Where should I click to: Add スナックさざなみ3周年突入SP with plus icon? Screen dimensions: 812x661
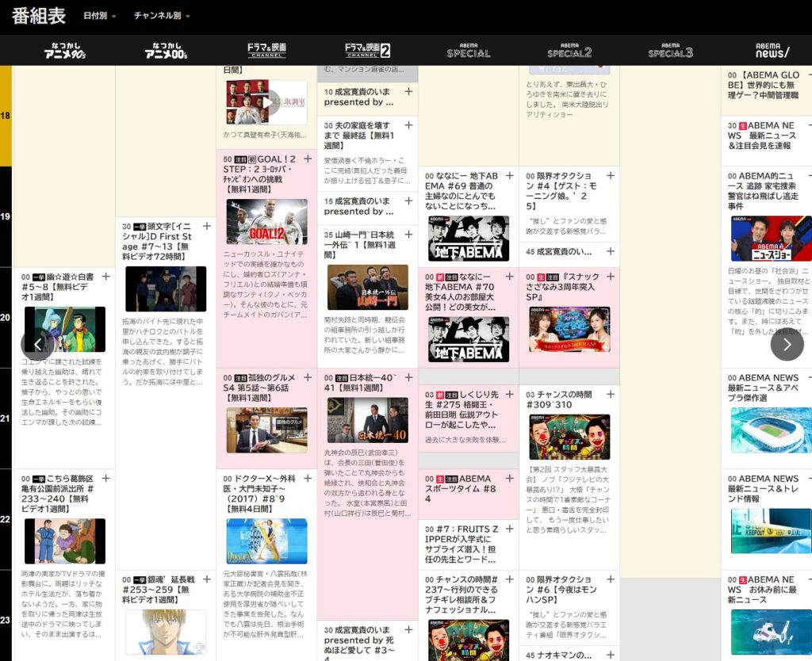tap(611, 277)
